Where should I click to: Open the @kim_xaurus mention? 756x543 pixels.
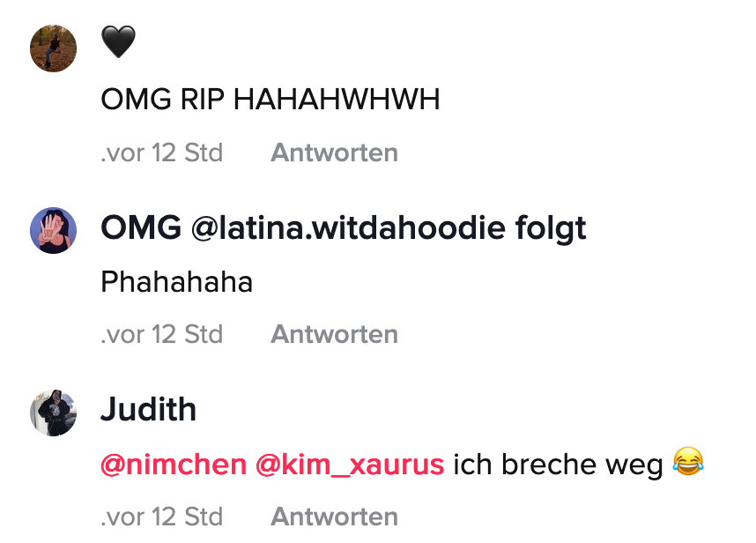click(x=350, y=465)
